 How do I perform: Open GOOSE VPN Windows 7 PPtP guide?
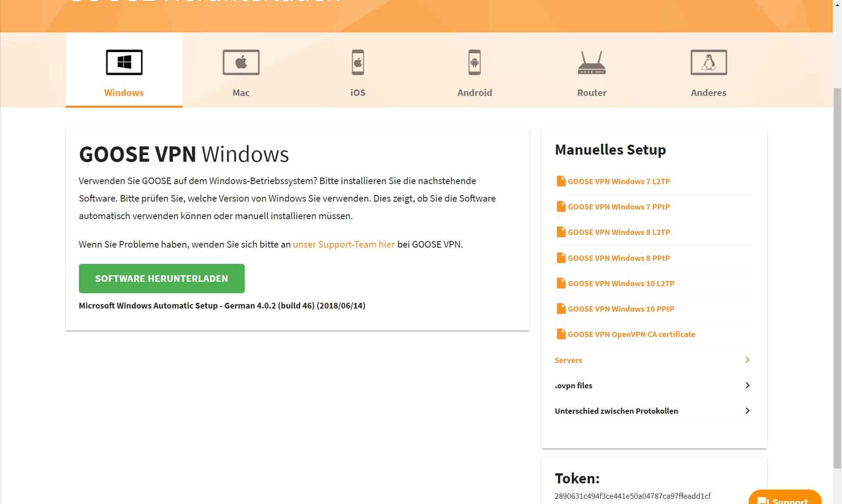tap(619, 207)
